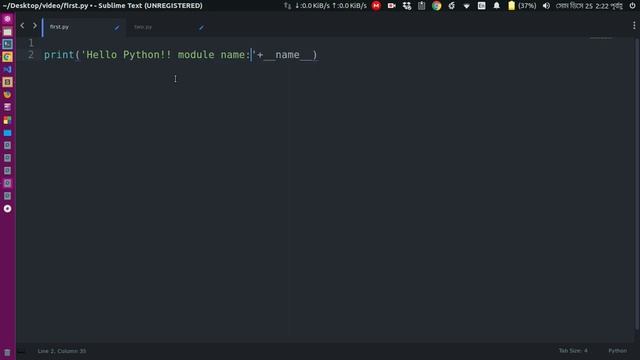This screenshot has width=640, height=360.
Task: Launch Firefox from the dock
Action: point(7,95)
